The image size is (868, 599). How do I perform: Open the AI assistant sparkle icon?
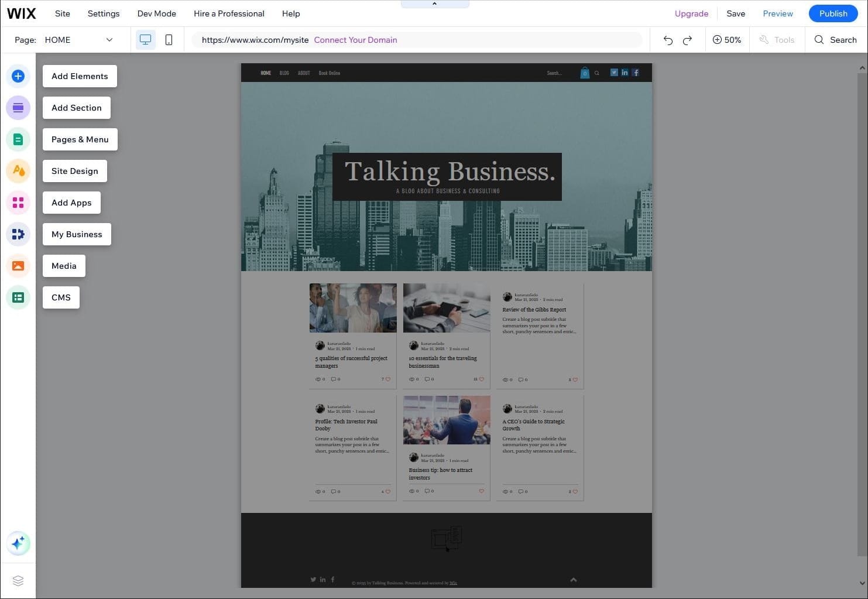[x=18, y=543]
